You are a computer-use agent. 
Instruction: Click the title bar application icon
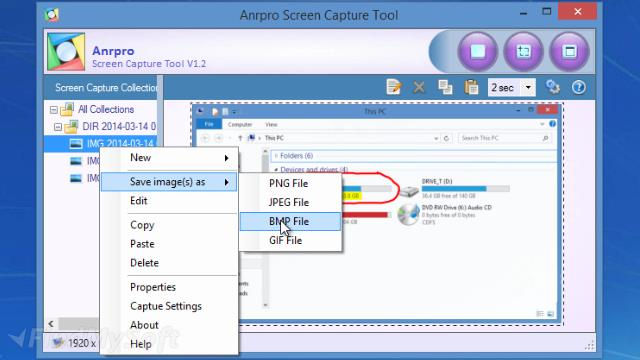point(52,15)
